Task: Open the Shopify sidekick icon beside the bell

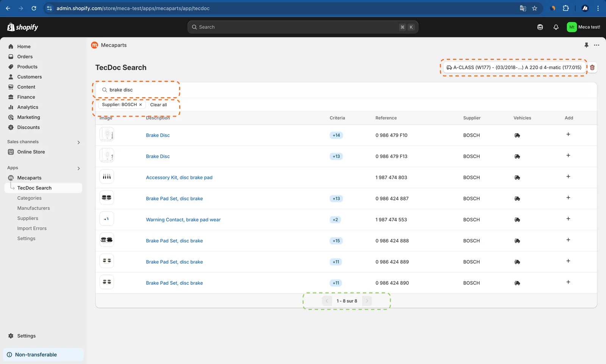Action: [x=540, y=27]
